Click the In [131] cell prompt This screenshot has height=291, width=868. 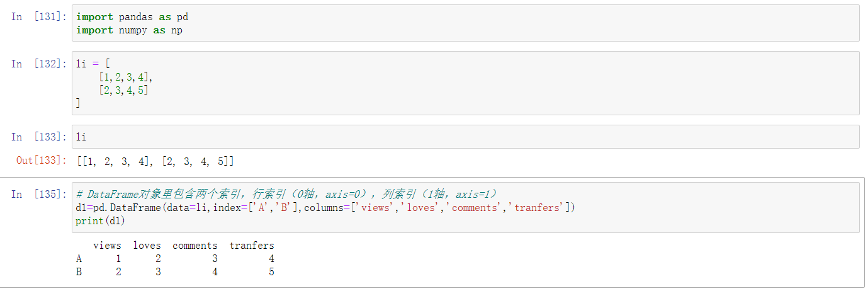click(x=38, y=17)
